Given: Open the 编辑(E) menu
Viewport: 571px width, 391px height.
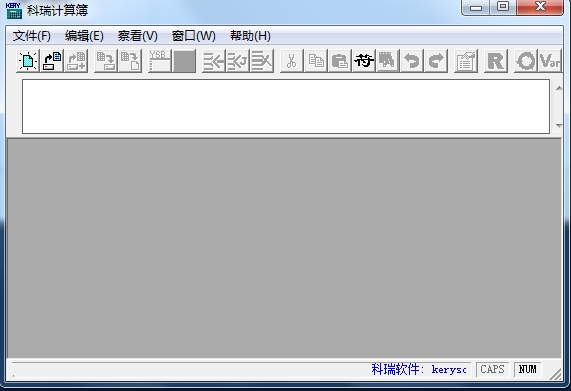Looking at the screenshot, I should pyautogui.click(x=84, y=36).
